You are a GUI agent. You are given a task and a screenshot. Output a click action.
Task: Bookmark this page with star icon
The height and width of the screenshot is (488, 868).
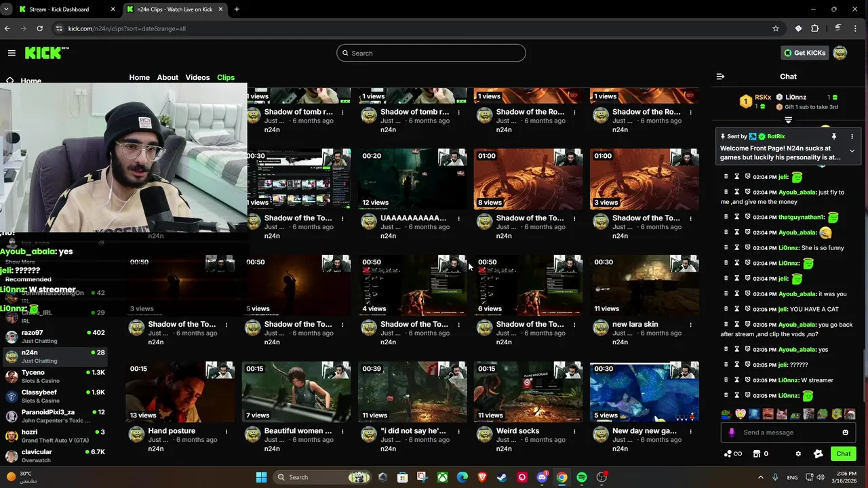click(x=776, y=28)
